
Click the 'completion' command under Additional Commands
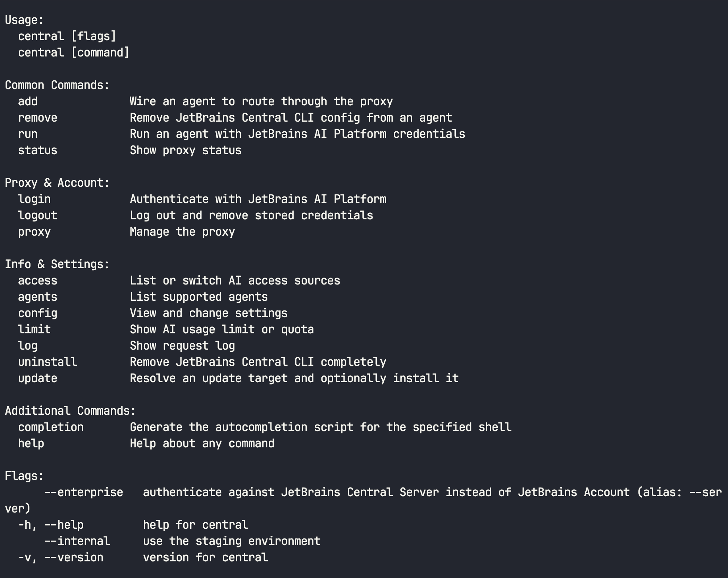click(x=51, y=427)
